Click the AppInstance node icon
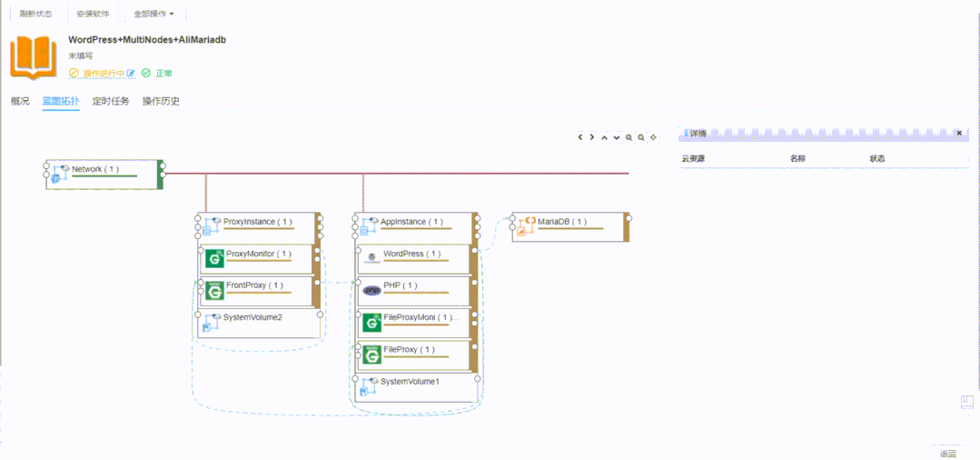The image size is (980, 460). point(370,227)
